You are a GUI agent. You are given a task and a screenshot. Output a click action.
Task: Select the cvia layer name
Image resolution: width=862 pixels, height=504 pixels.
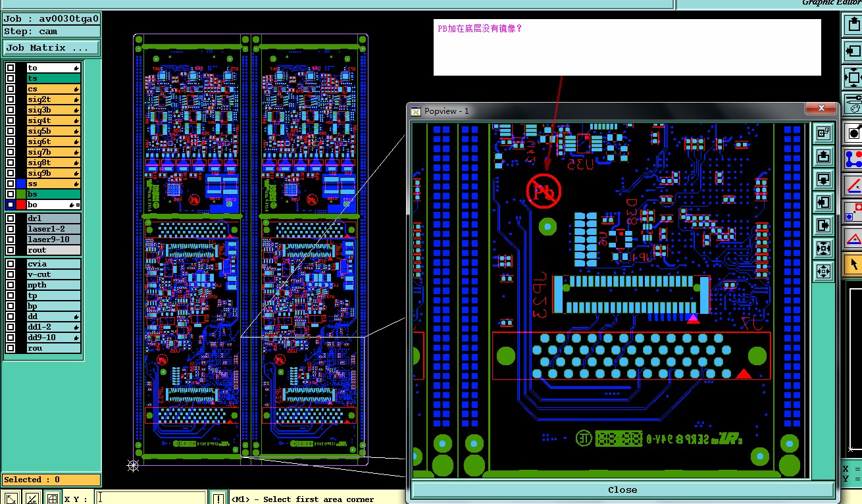53,264
